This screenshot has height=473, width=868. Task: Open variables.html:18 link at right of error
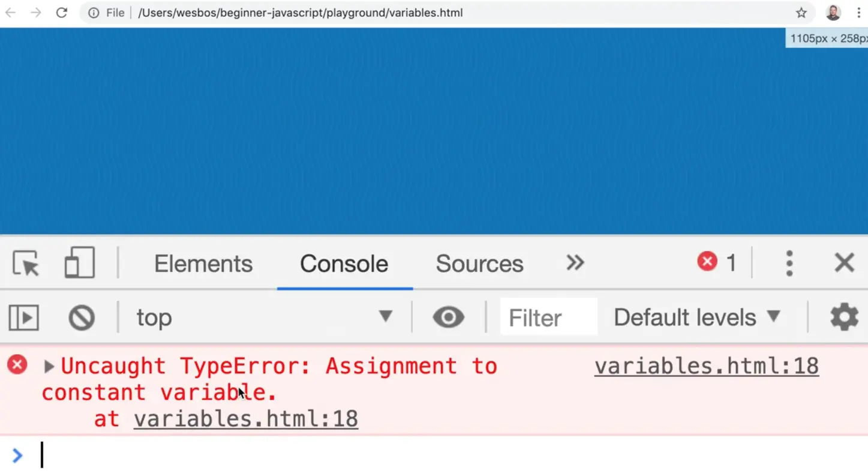tap(706, 366)
